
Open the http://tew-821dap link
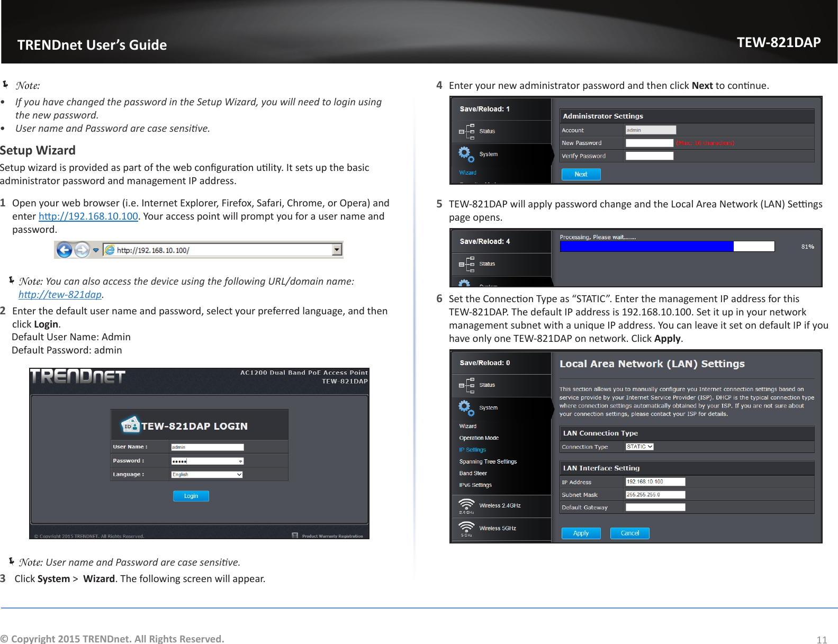point(60,295)
